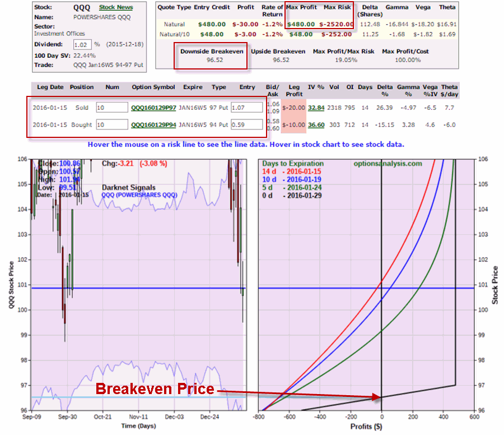Click the legend entry '14 d - 2016-01-15'
Screen dimensions: 504x435
tap(292, 172)
